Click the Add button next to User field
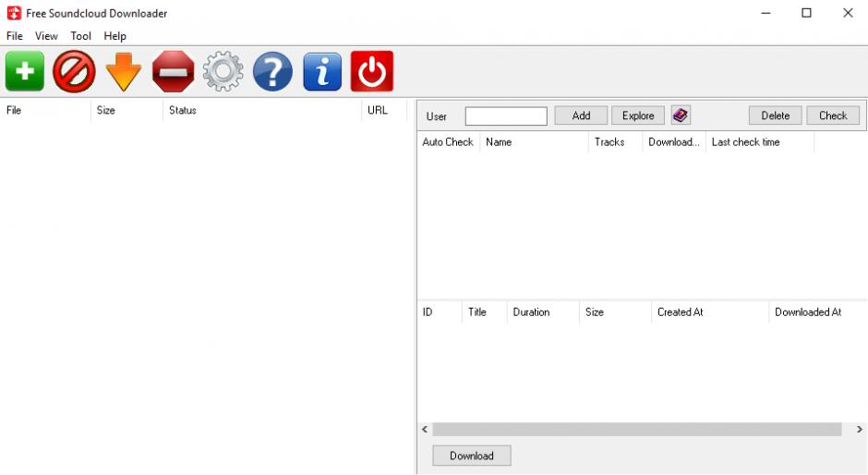The height and width of the screenshot is (475, 868). pyautogui.click(x=581, y=116)
